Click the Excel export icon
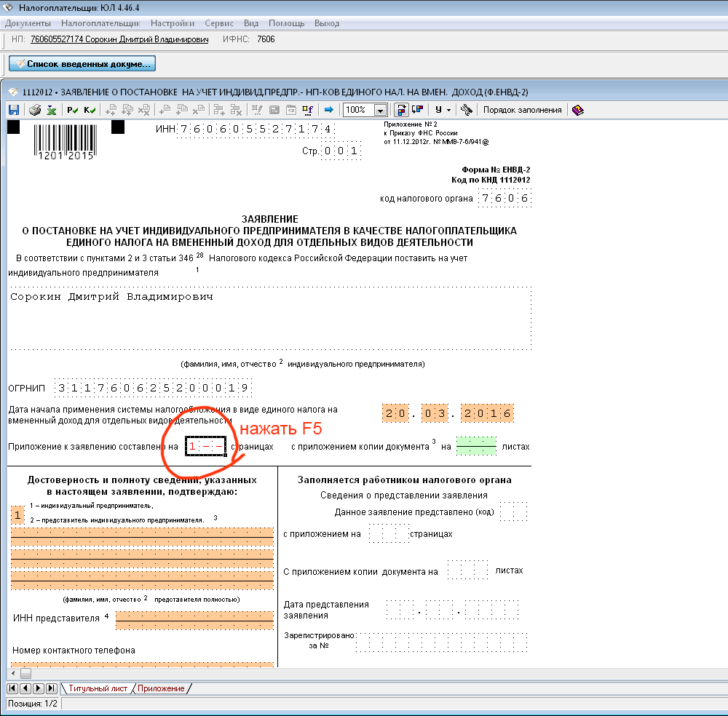Viewport: 728px width, 716px height. [x=52, y=110]
